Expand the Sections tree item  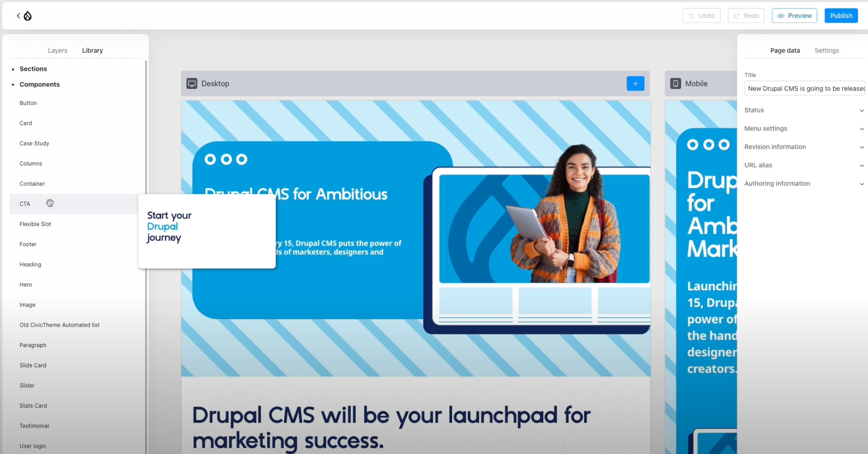[x=13, y=68]
